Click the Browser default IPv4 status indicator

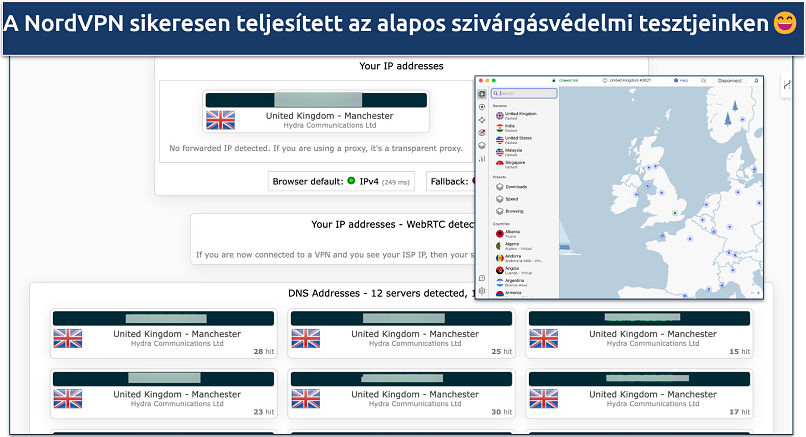click(351, 181)
